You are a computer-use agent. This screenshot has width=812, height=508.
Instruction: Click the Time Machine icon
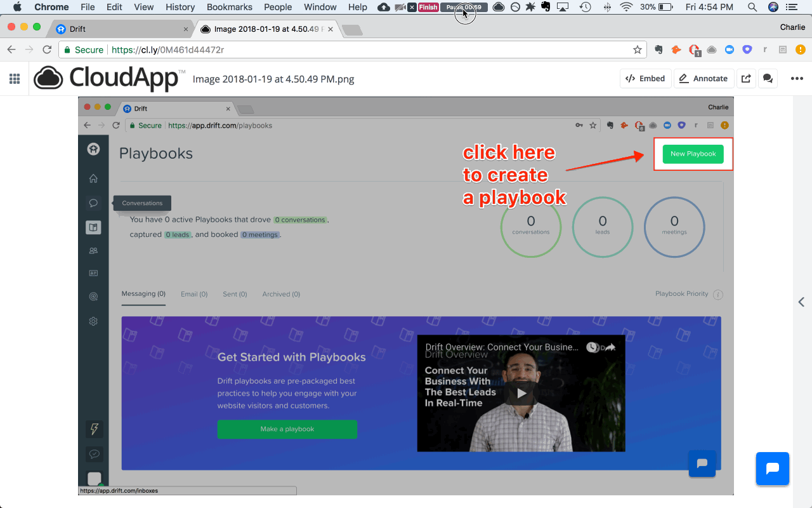(x=586, y=7)
